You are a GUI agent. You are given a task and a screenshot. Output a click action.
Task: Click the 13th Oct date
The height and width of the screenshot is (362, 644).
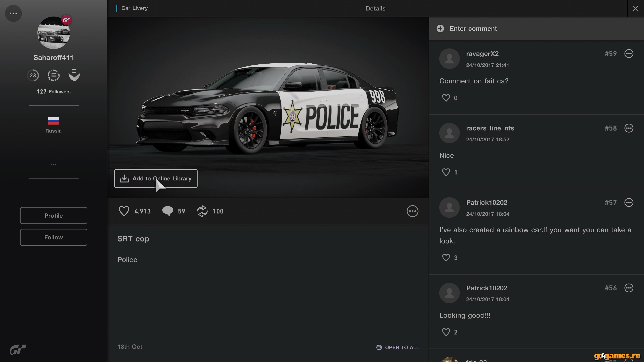coord(130,347)
